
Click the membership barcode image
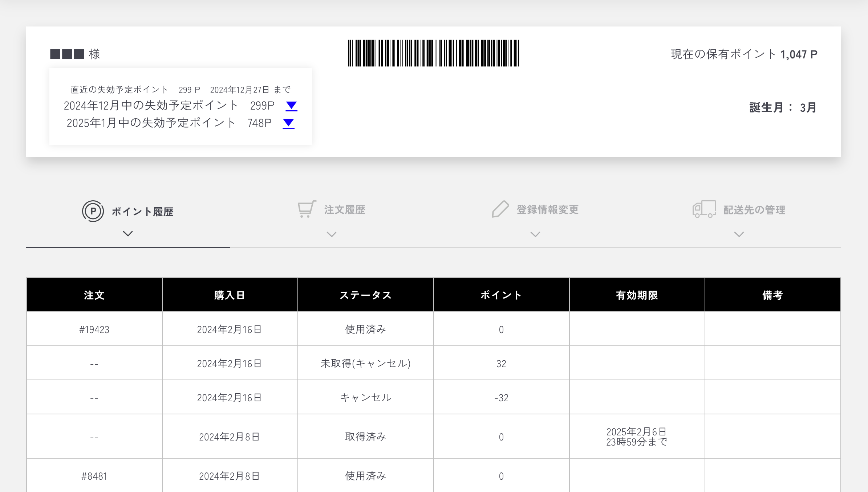tap(434, 53)
